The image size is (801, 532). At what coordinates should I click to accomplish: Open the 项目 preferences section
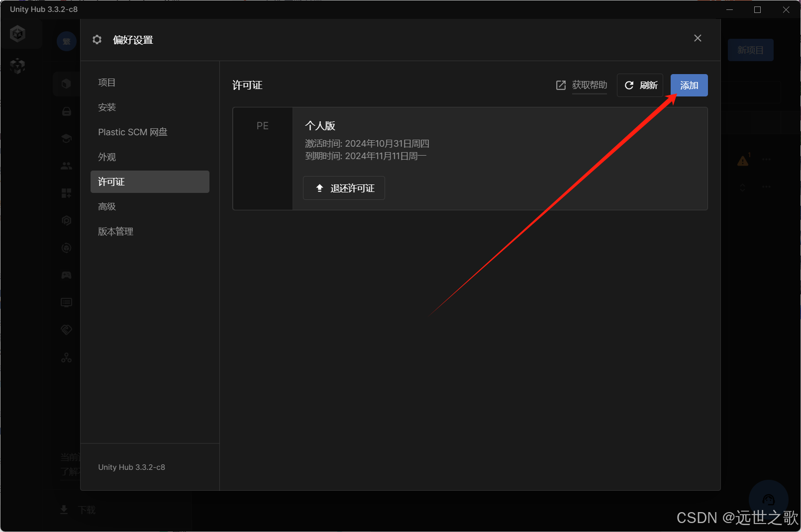(x=150, y=83)
